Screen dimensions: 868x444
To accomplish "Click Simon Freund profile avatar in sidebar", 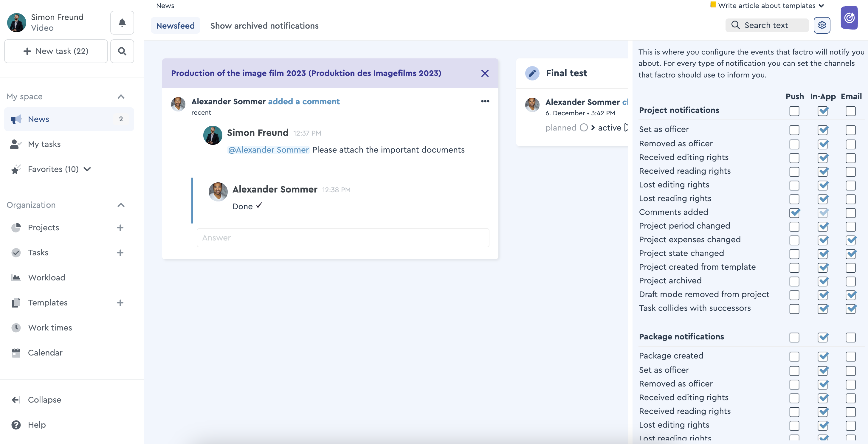I will point(16,23).
